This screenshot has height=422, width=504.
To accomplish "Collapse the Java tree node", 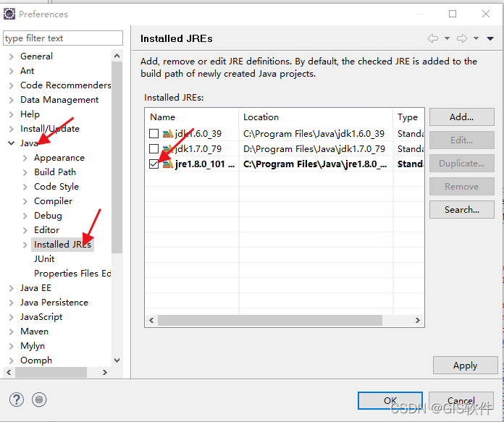I will click(12, 143).
